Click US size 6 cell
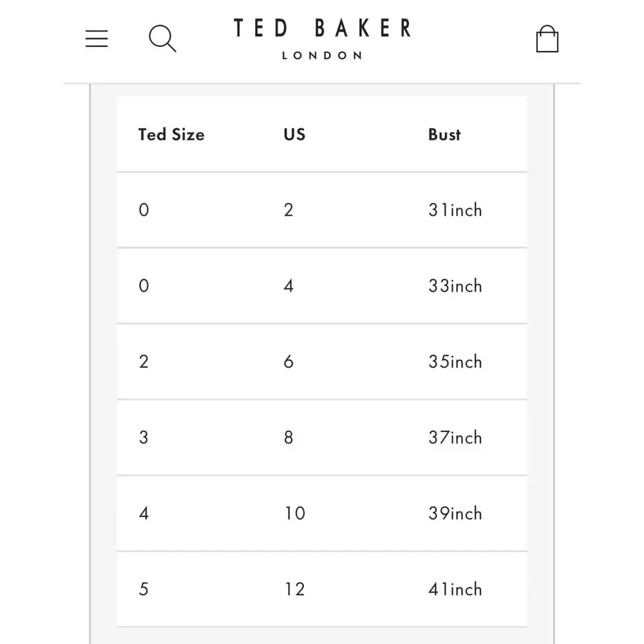644x644 pixels. (289, 362)
